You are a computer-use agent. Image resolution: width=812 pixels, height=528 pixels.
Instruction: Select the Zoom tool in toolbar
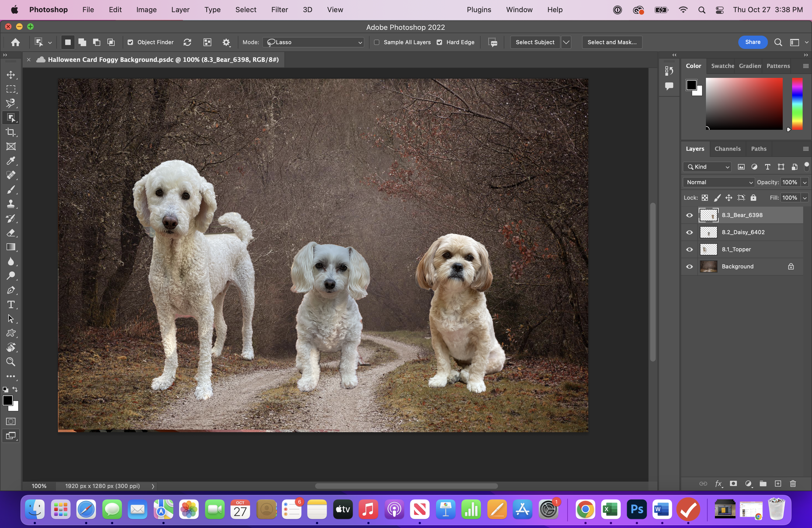tap(11, 362)
